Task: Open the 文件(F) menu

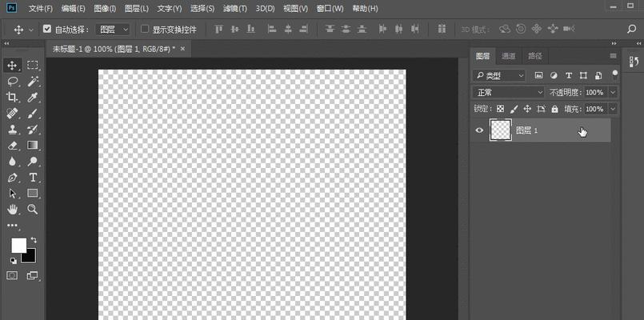Action: tap(41, 8)
